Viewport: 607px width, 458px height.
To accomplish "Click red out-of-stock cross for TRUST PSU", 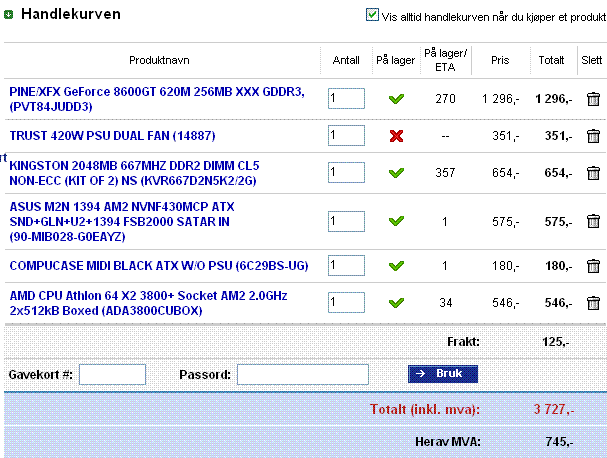I will [x=396, y=136].
